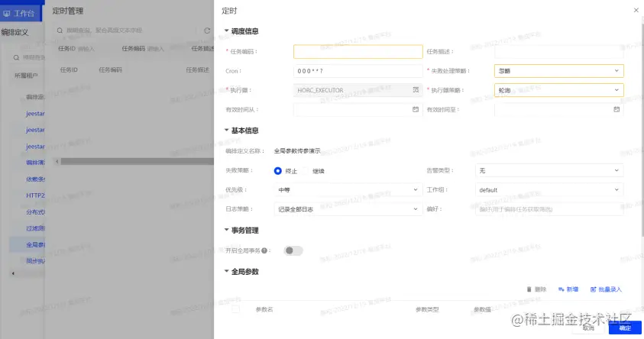Click 任务ID filter input in 定时管理
This screenshot has height=339, width=644.
[86, 49]
